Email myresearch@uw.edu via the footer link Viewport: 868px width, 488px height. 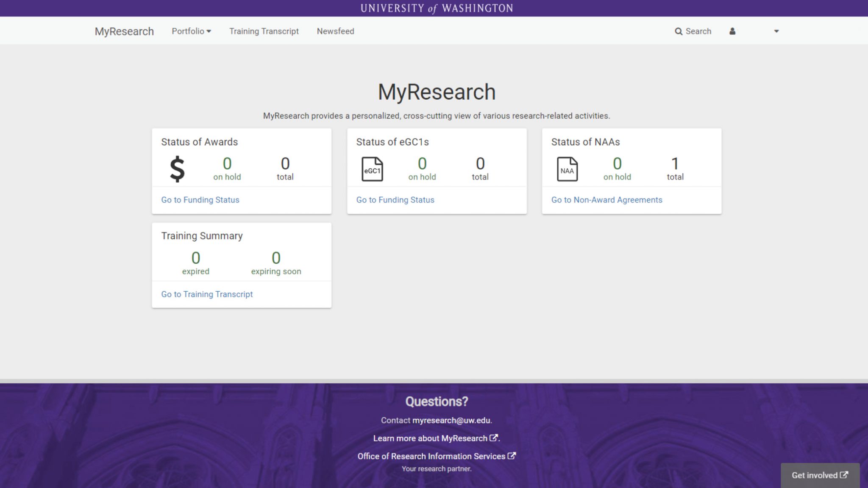point(451,420)
